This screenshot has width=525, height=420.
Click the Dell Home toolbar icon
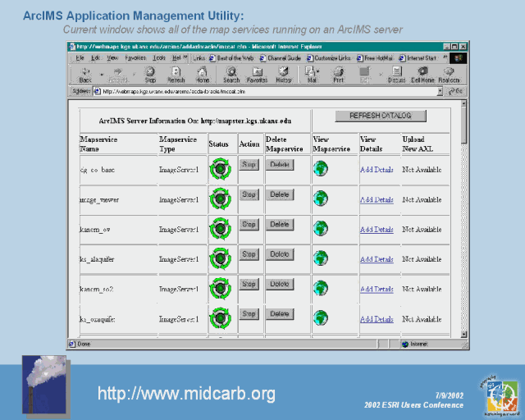point(422,75)
